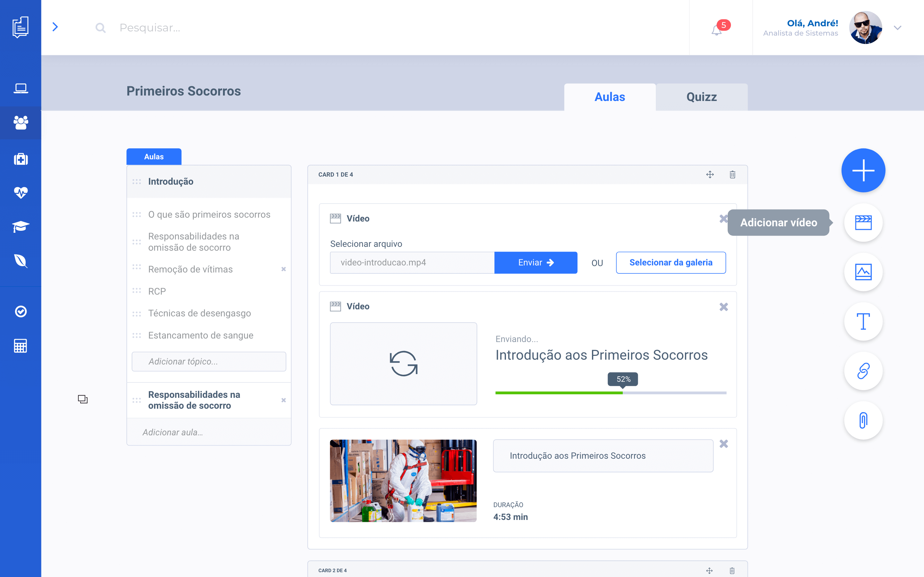924x577 pixels.
Task: Expand the sidebar with the chevron arrow
Action: pos(56,27)
